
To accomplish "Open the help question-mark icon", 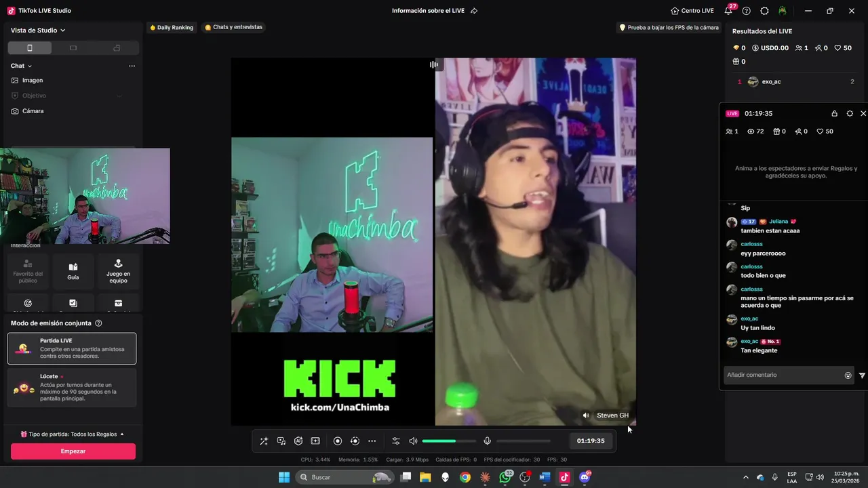I will click(747, 11).
